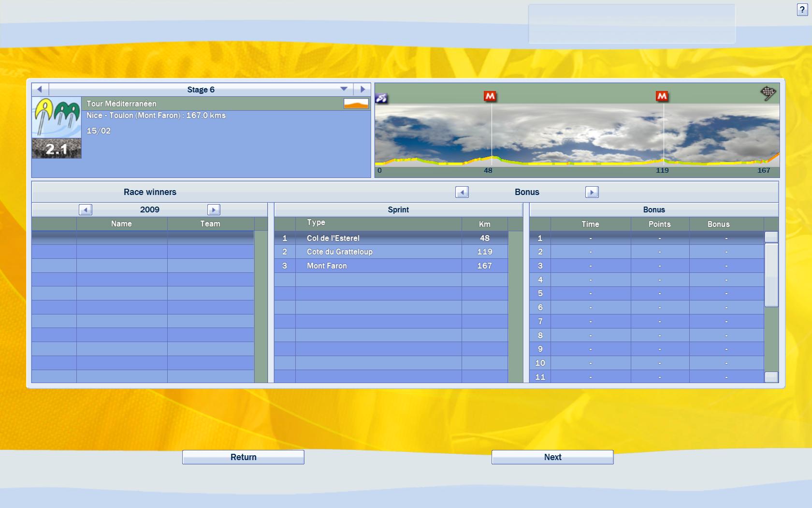Select the Cote du Gratteloup row
812x508 pixels.
point(391,252)
